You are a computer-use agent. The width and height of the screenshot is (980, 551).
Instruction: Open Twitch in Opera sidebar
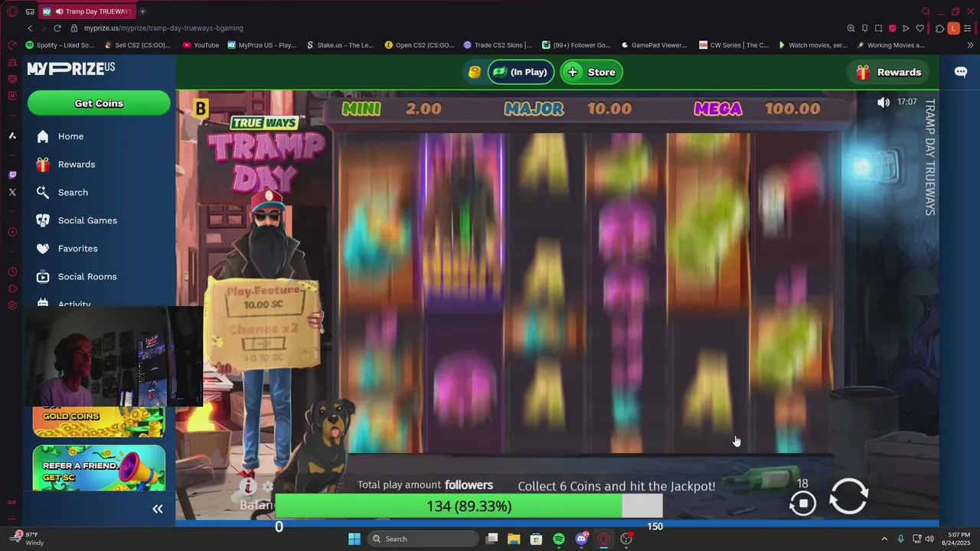12,175
